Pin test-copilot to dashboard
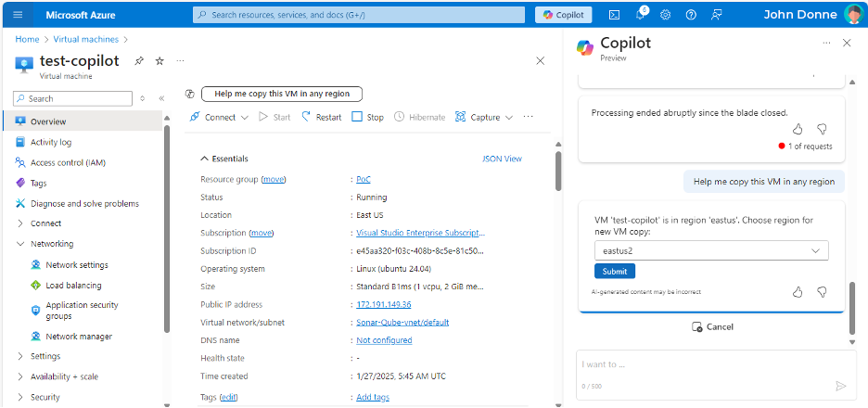The height and width of the screenshot is (408, 868). 139,61
